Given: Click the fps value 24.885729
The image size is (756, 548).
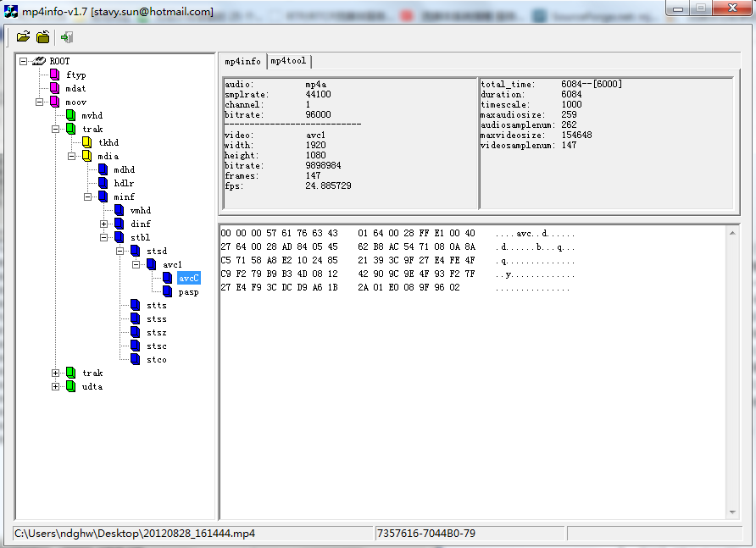Looking at the screenshot, I should point(328,185).
